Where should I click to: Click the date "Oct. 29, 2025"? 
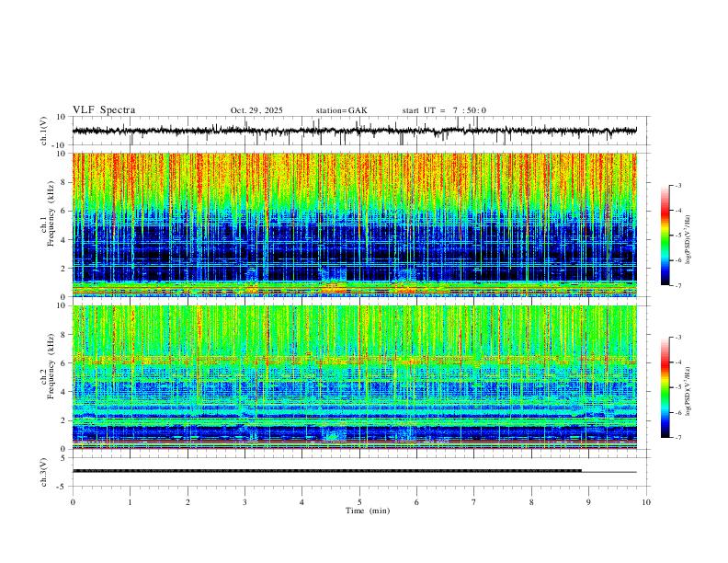[256, 110]
